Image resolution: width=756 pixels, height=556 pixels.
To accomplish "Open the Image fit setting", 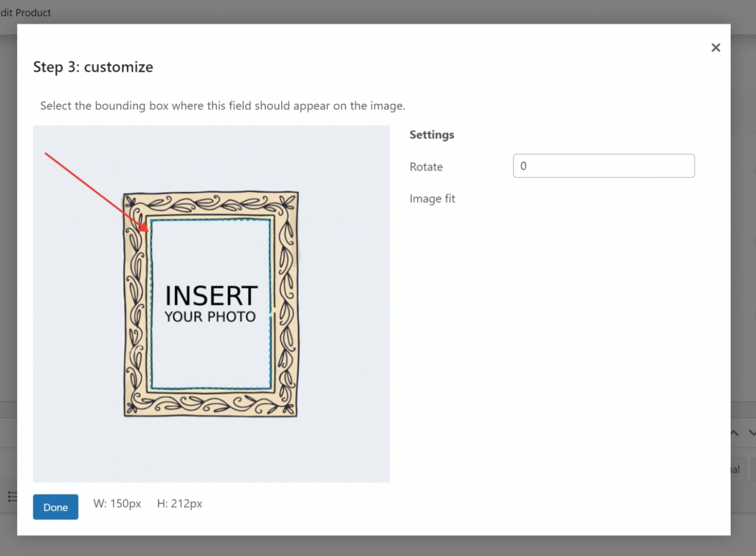I will [433, 198].
